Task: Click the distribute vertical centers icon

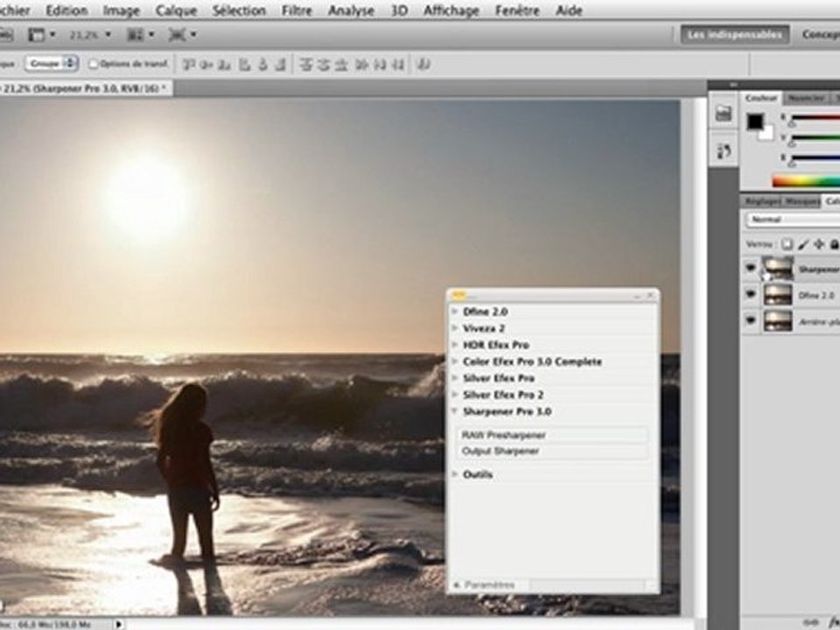Action: 324,65
